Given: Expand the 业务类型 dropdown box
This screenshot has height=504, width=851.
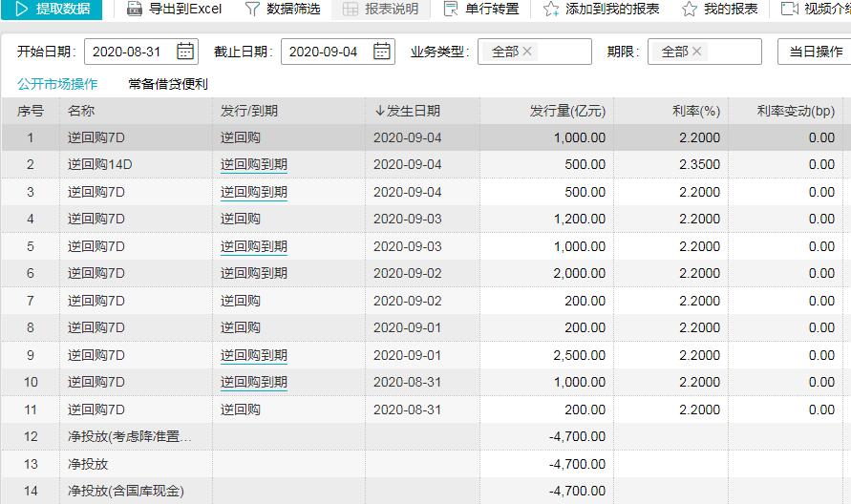Looking at the screenshot, I should tap(564, 52).
